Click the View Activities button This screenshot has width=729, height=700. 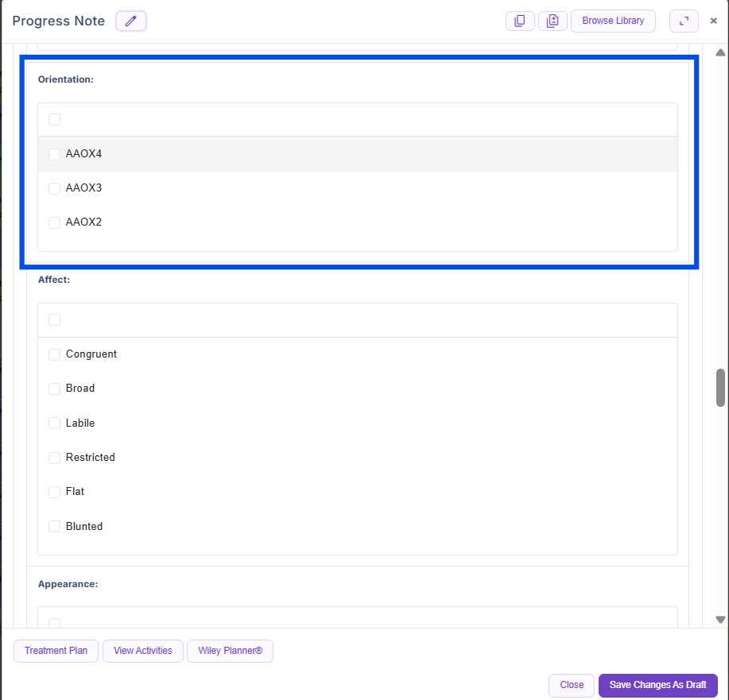click(x=143, y=651)
